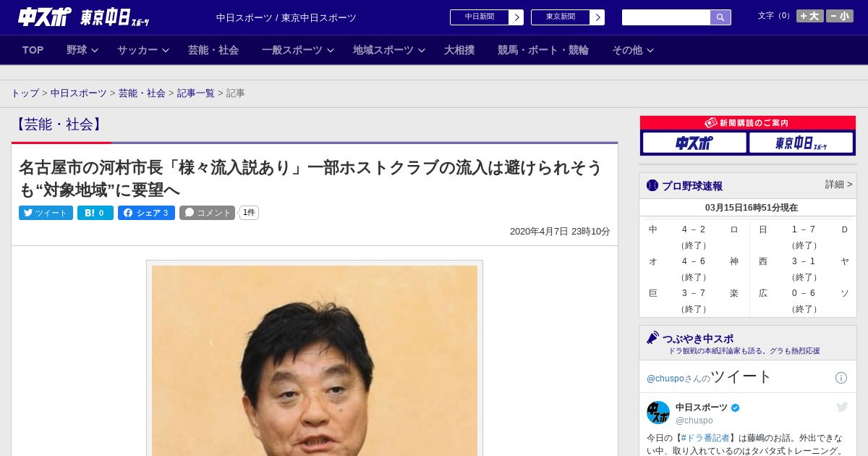Screen dimensions: 868x456
Task: Click the article headline about 河村市長
Action: [x=311, y=178]
